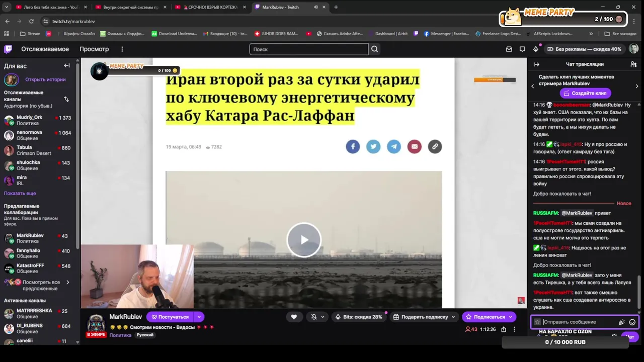The height and width of the screenshot is (362, 644).
Task: Click the follow heart icon
Action: [294, 317]
